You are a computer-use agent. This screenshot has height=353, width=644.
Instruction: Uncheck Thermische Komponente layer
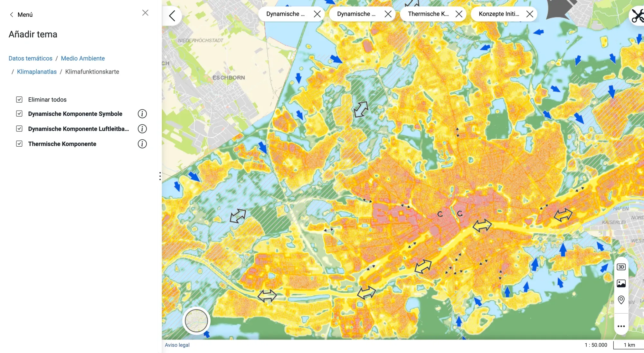click(19, 144)
